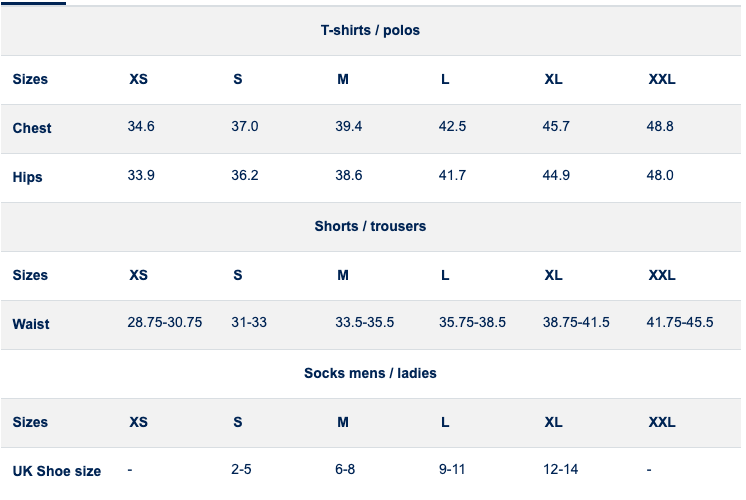This screenshot has height=500, width=746.
Task: Select chest value 39.4 for size M
Action: (x=348, y=127)
